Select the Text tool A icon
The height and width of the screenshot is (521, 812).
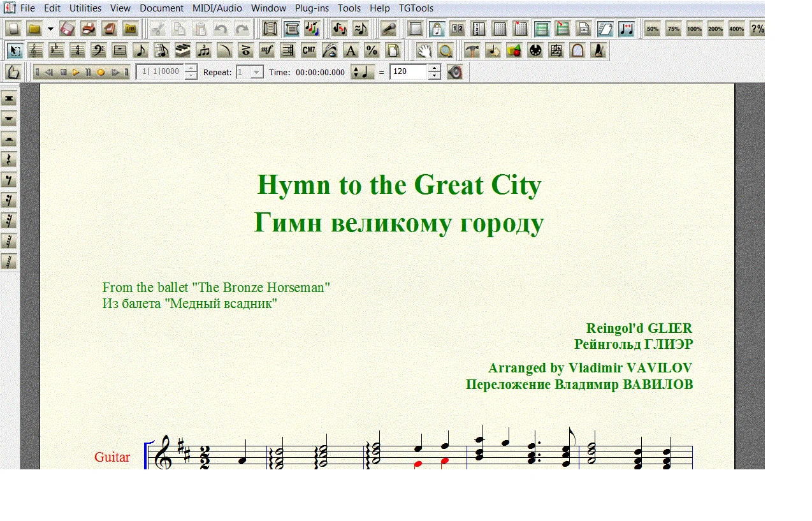351,50
